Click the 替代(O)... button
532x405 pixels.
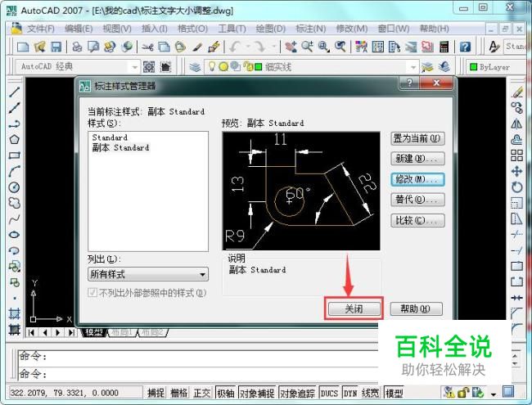click(x=417, y=200)
